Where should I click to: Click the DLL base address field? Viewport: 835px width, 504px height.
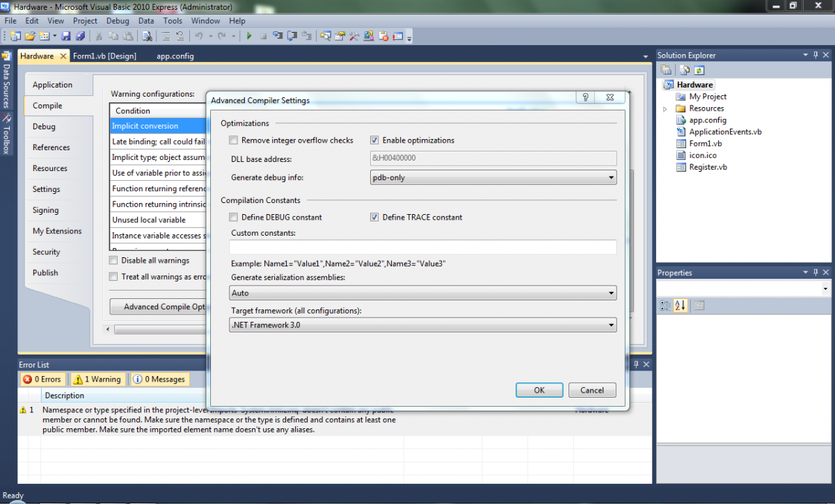tap(493, 158)
